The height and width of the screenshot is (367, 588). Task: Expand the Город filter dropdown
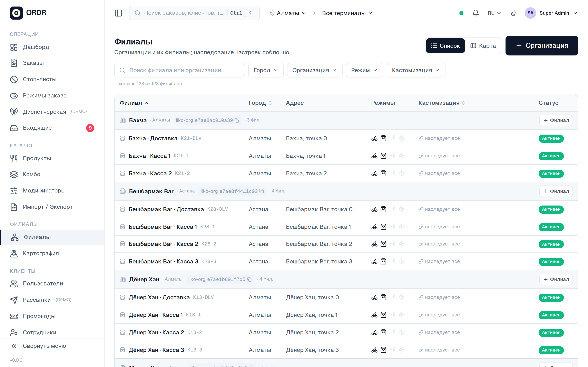point(266,70)
